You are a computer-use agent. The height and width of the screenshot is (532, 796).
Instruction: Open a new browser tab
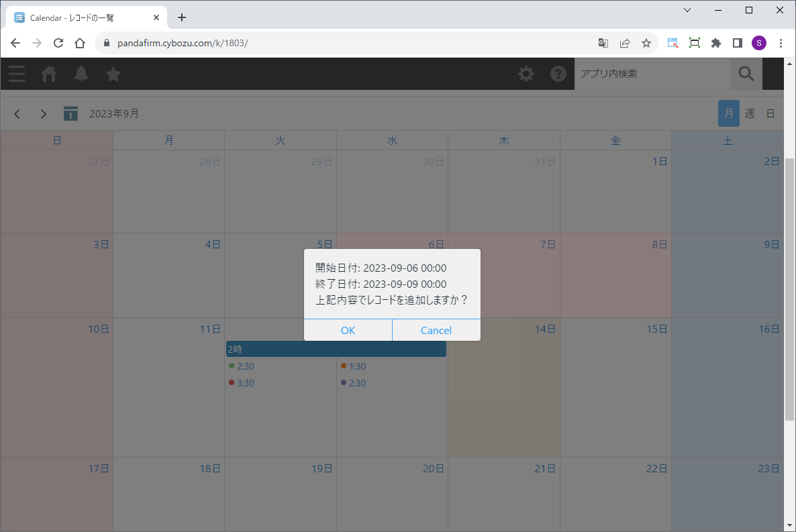click(x=182, y=17)
